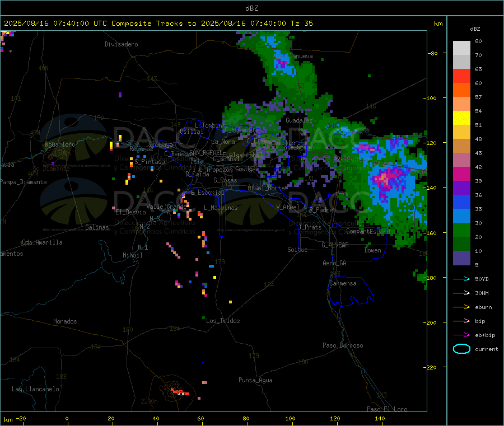Click the magenta eb+bip arrow icon
This screenshot has height=426, width=504.
click(461, 335)
